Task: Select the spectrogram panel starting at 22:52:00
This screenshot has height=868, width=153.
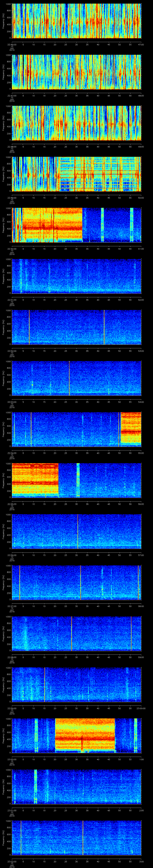Action: pos(76,327)
